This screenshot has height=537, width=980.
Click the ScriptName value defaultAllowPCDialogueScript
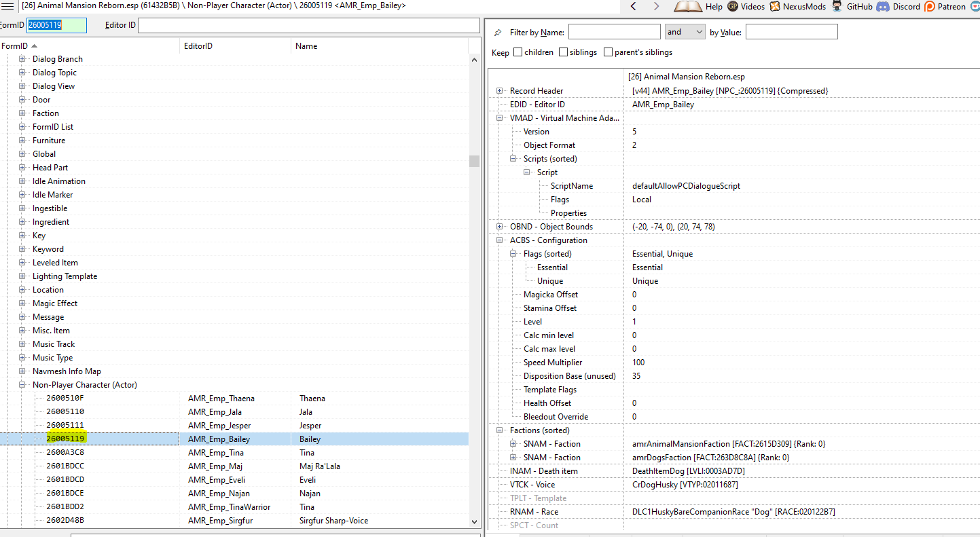tap(686, 186)
